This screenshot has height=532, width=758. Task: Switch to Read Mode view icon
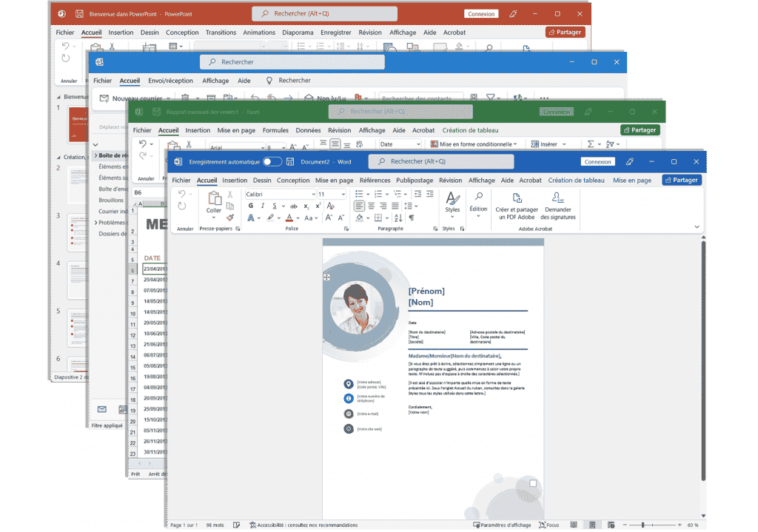coord(574,525)
